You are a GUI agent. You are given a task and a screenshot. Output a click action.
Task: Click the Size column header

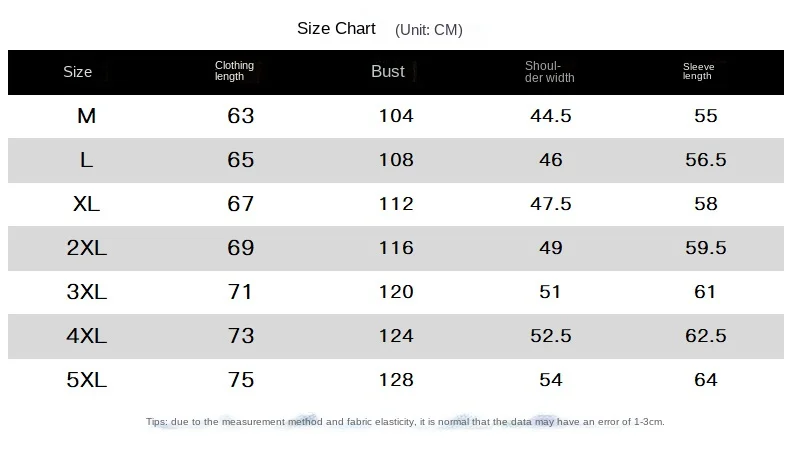click(78, 72)
